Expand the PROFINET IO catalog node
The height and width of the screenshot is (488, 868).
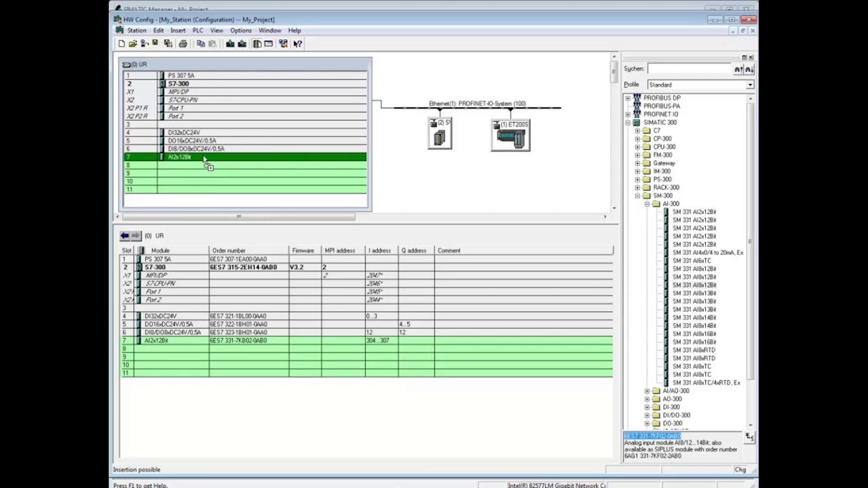[x=628, y=115]
